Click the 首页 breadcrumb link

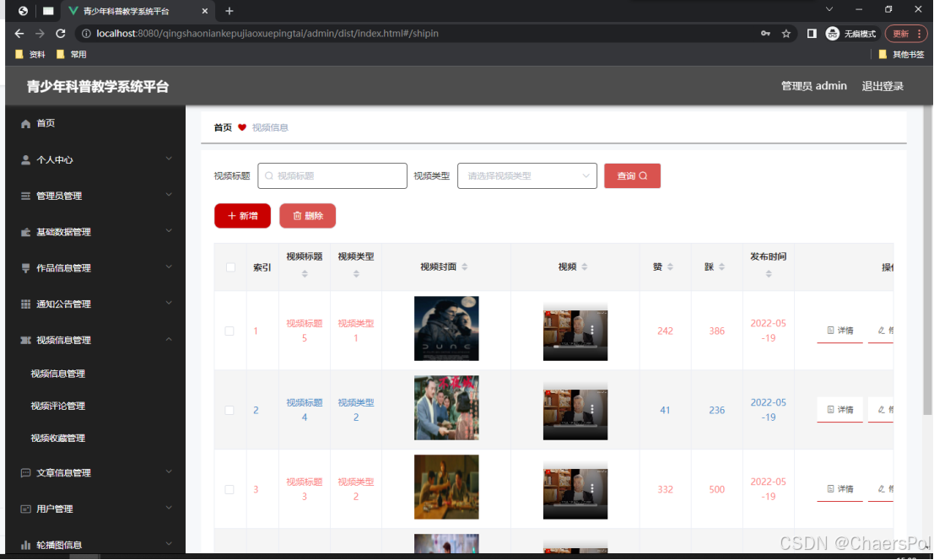223,127
